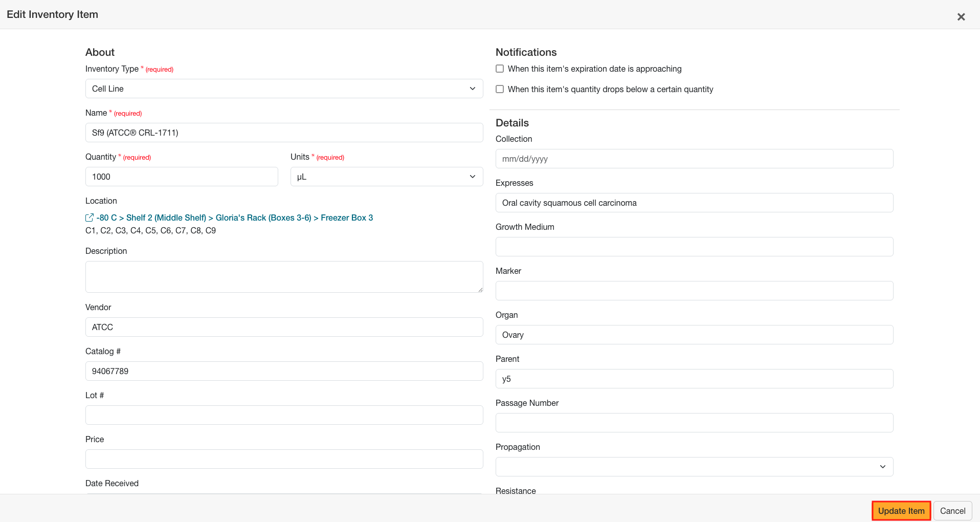
Task: Open the Inventory Type dropdown
Action: tap(284, 89)
